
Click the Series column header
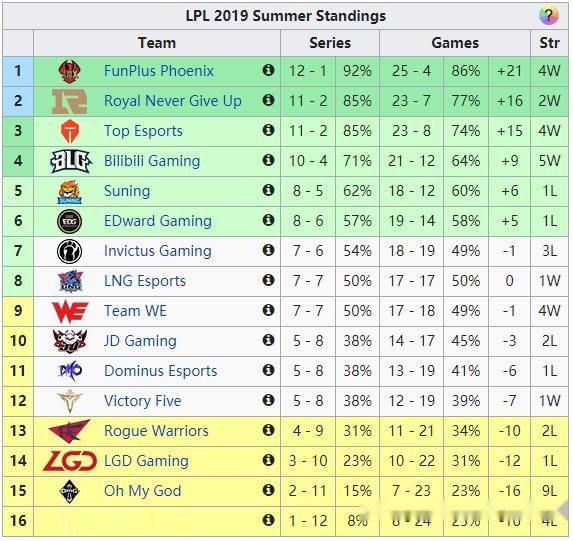point(330,43)
